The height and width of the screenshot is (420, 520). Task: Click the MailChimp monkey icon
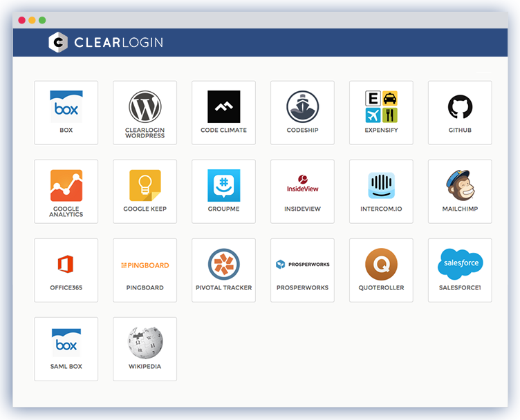[x=460, y=185]
